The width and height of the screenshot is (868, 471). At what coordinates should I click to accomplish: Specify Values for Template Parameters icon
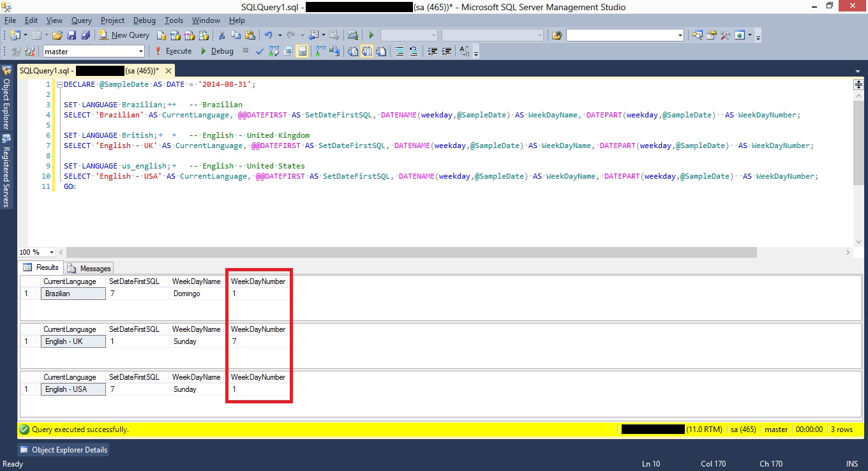coord(464,51)
